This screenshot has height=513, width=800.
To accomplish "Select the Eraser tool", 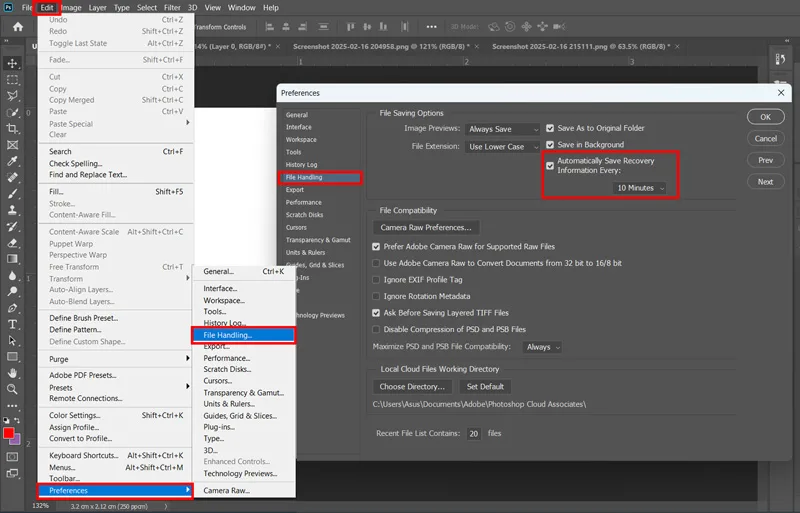I will 12,243.
